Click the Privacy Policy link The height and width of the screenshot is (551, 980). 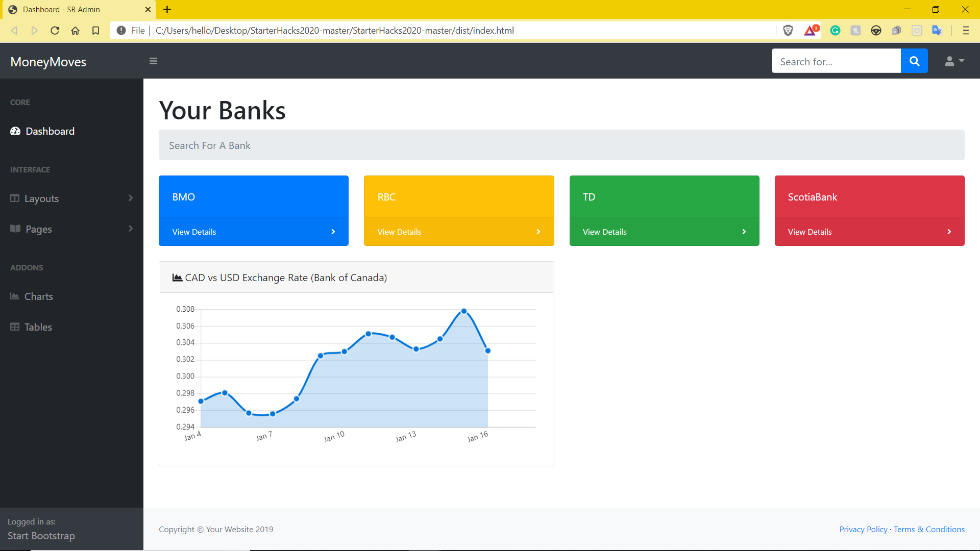pos(863,530)
